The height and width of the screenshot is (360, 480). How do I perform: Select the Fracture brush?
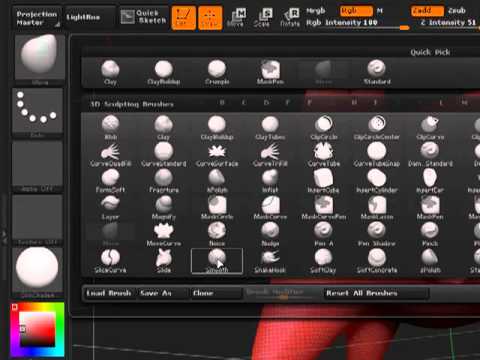pos(163,181)
